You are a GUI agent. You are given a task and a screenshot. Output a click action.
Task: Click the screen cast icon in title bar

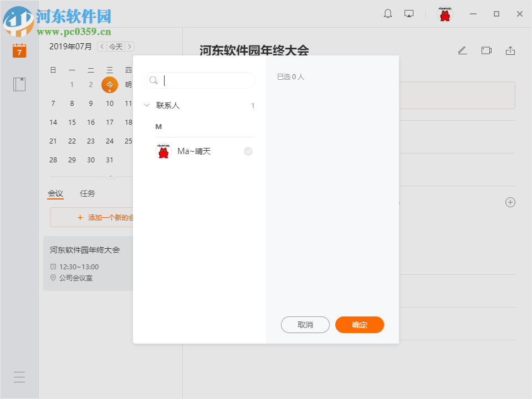409,13
